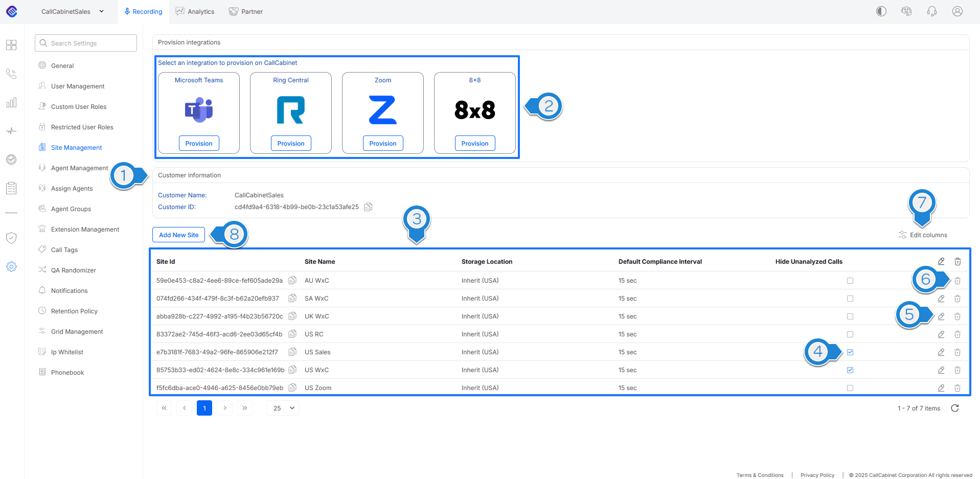
Task: Open the user profile icon
Action: click(958, 11)
